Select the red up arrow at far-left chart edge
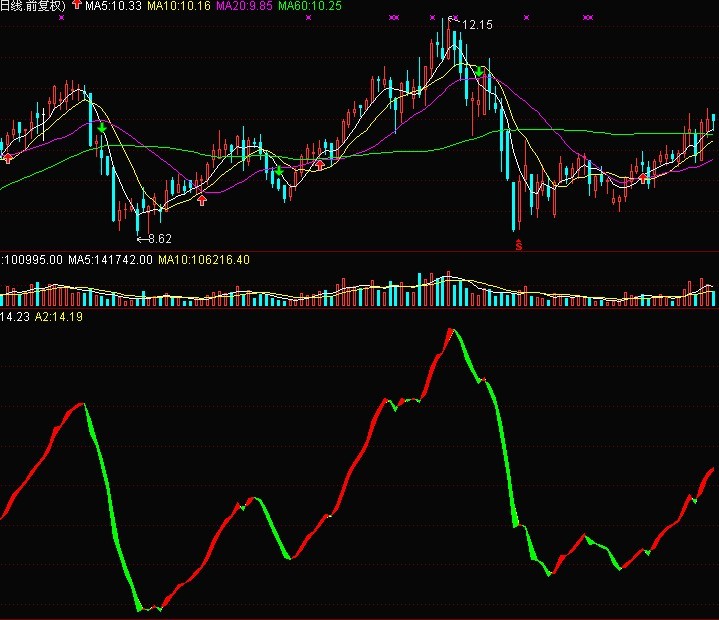Viewport: 719px width, 620px height. pos(8,156)
